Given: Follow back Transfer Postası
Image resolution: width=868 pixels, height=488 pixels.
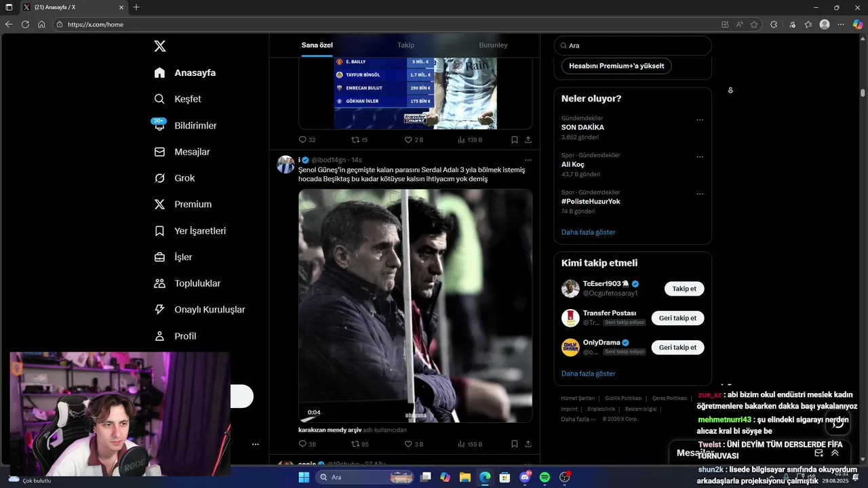Looking at the screenshot, I should click(x=677, y=318).
